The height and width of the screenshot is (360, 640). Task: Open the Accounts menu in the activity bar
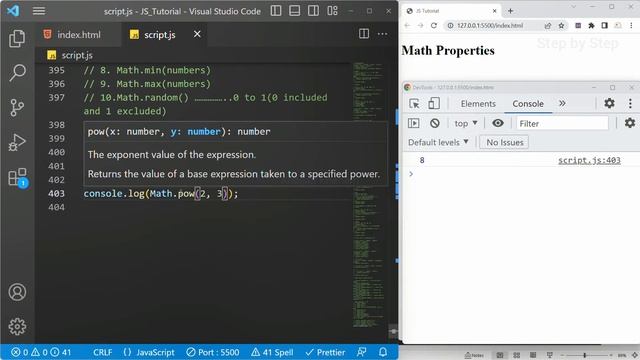pyautogui.click(x=17, y=292)
